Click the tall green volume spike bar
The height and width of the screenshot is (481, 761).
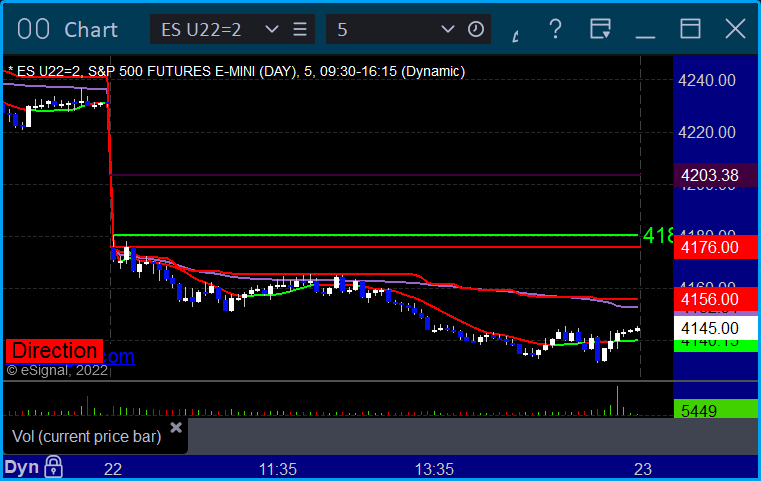point(617,401)
